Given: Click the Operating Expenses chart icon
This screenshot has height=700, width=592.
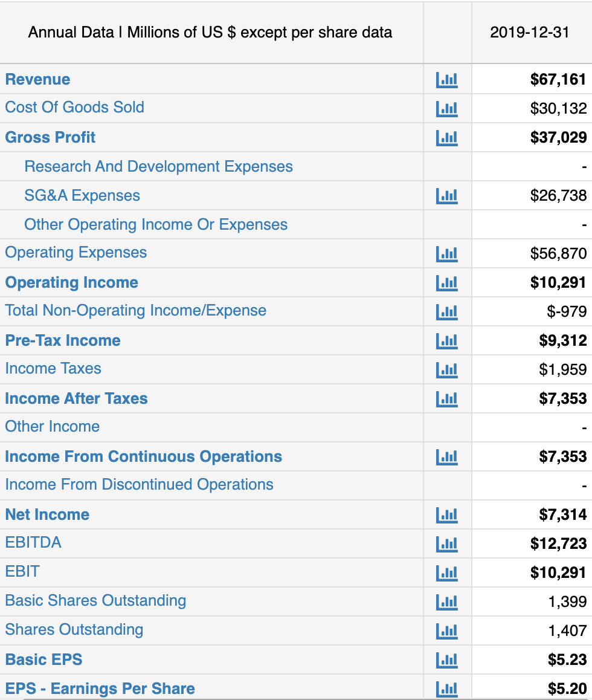Looking at the screenshot, I should click(x=446, y=253).
